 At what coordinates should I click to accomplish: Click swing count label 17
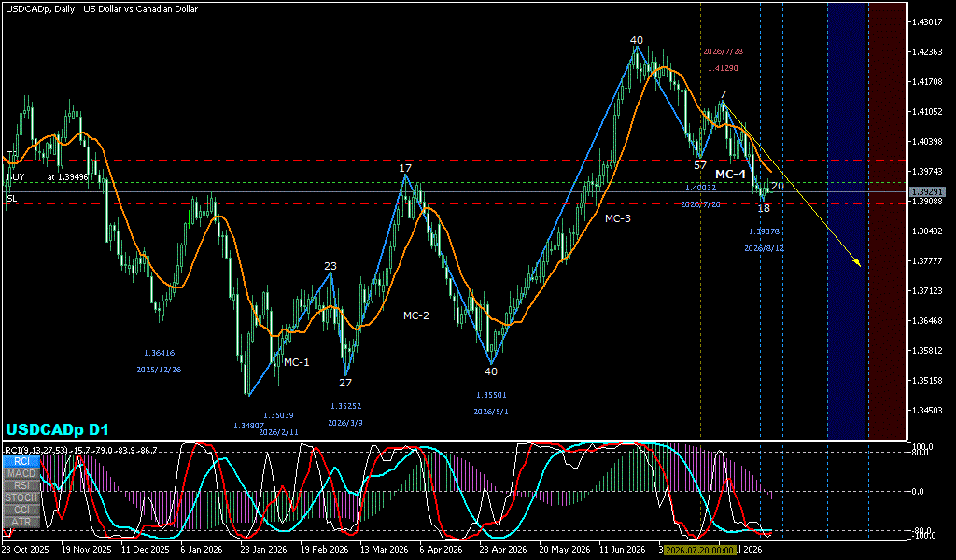[x=405, y=168]
